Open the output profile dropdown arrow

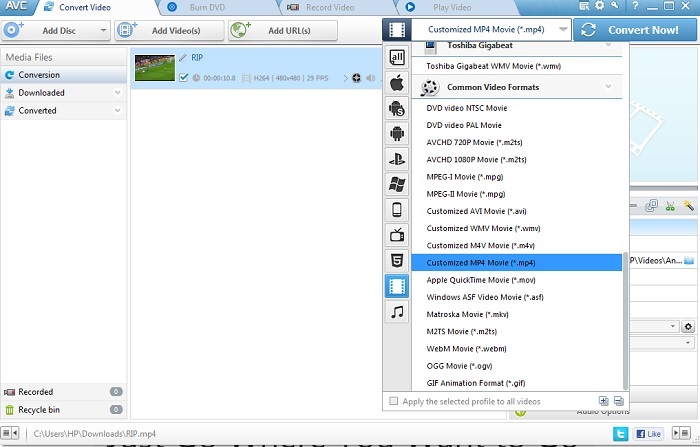coord(563,30)
